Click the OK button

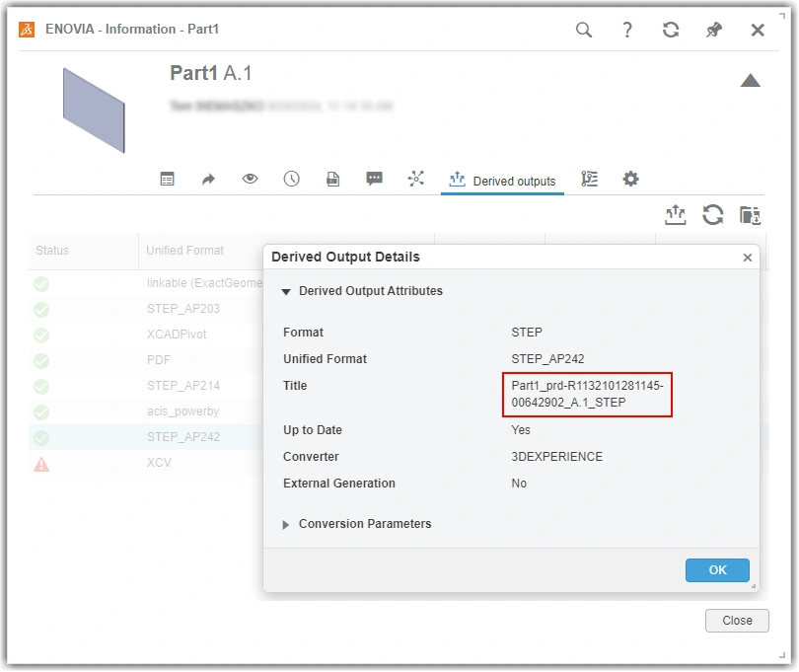coord(717,570)
